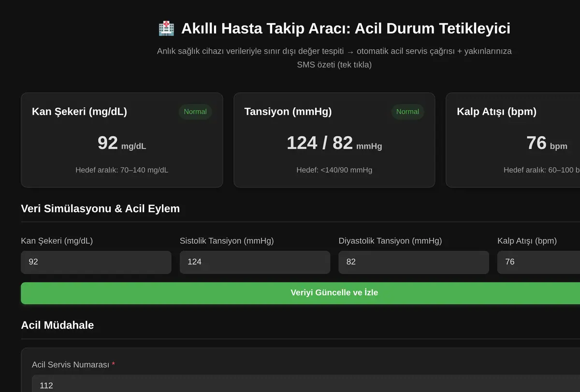Click the Veri Simülasyonu & Acil Eylem heading

(x=101, y=208)
